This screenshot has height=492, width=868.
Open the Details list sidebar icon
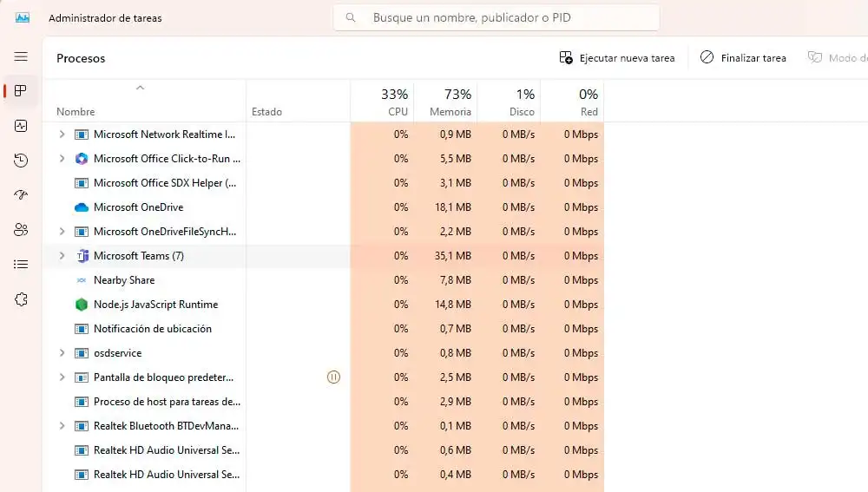[x=21, y=265]
